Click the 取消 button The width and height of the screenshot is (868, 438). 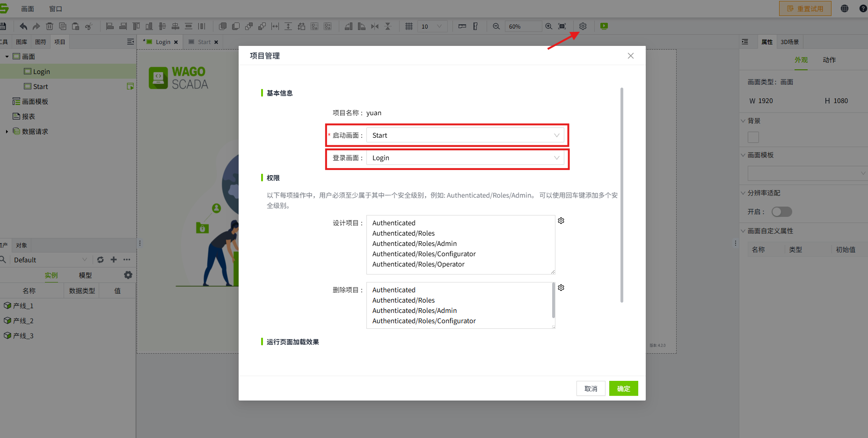coord(591,388)
